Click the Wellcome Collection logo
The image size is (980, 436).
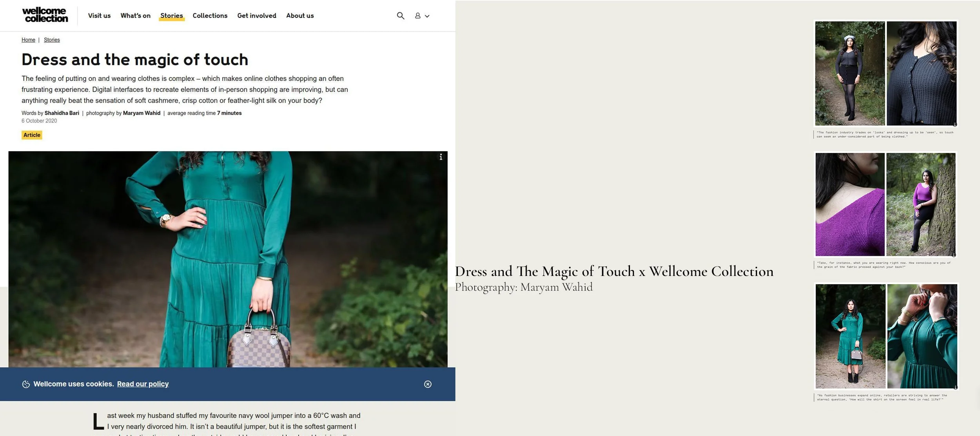45,15
